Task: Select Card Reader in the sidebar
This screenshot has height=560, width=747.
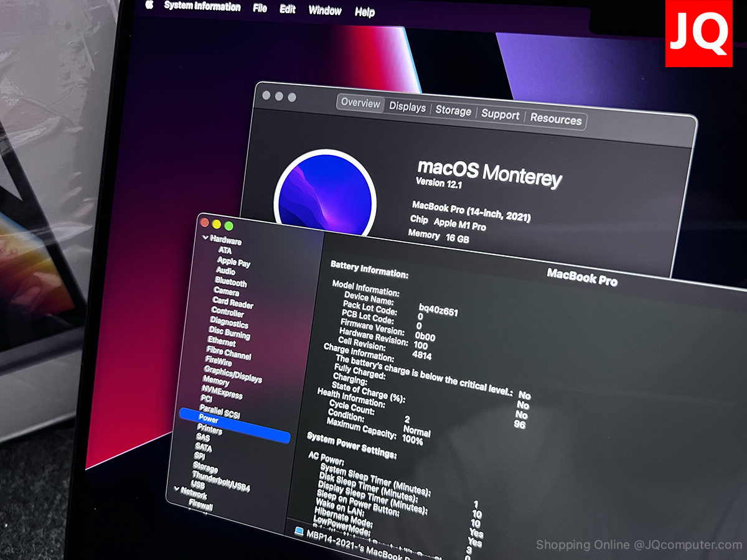Action: (x=233, y=303)
